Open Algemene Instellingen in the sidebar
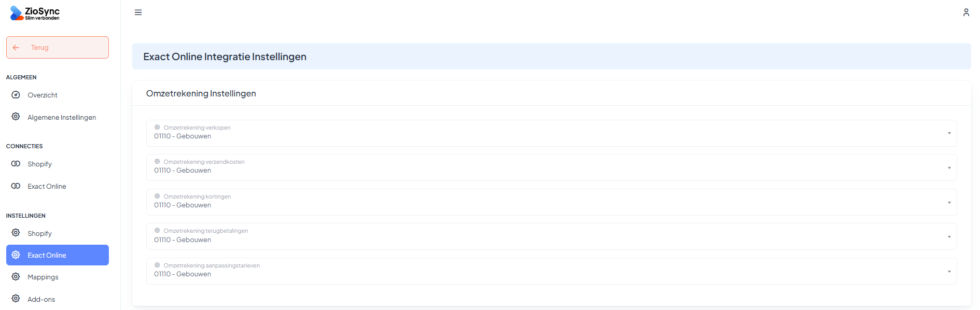The image size is (980, 310). pyautogui.click(x=62, y=118)
